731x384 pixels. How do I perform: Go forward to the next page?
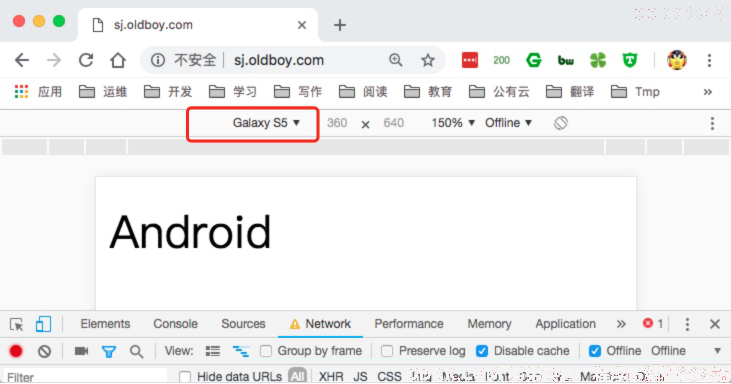(x=54, y=60)
